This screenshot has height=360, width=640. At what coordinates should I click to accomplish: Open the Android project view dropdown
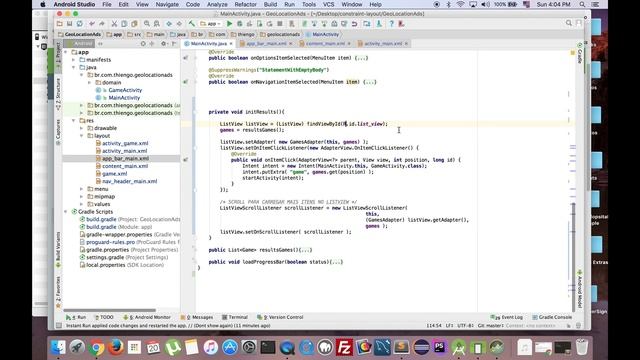click(79, 43)
